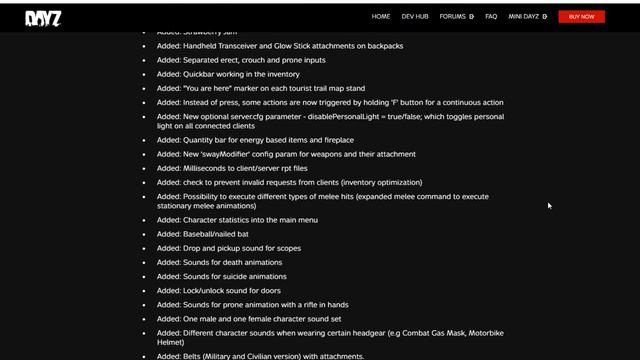Click the 'Baseball/nailed bat' changelog entry
640x360 pixels.
(203, 234)
